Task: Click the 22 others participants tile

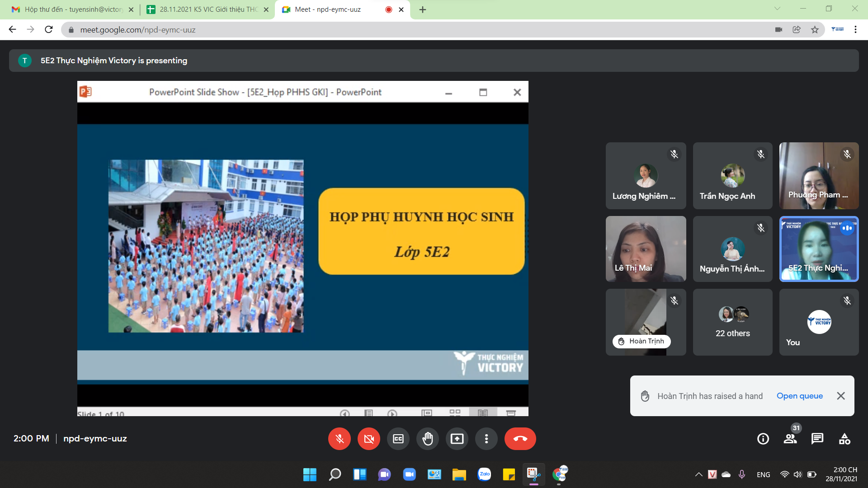Action: point(732,322)
